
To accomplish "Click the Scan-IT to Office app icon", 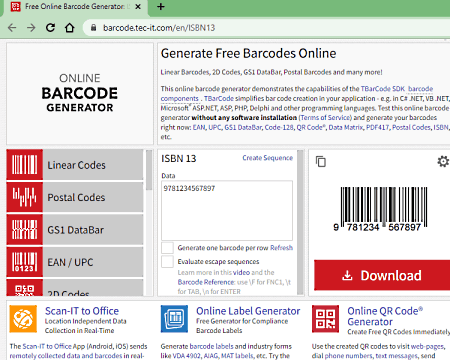I will coord(23,319).
